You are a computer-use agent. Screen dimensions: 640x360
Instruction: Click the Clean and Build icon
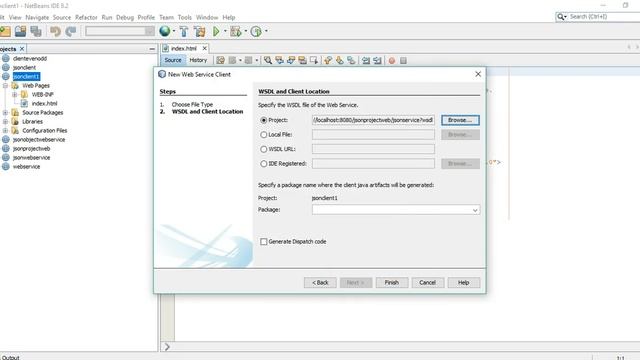coord(199,31)
